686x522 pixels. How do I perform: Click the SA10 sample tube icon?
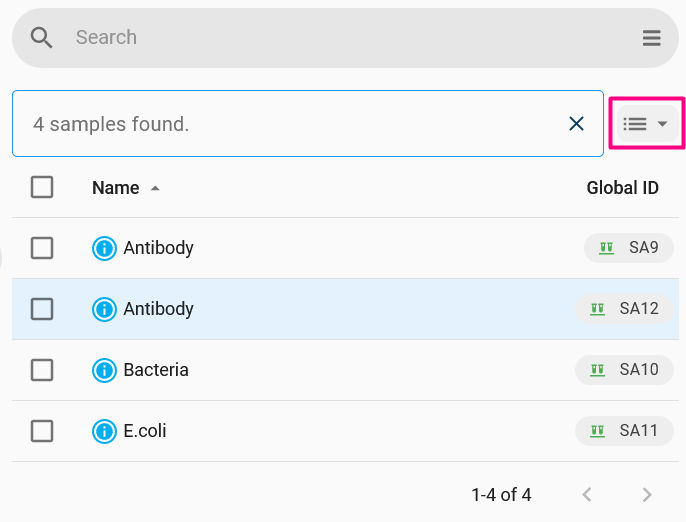597,370
